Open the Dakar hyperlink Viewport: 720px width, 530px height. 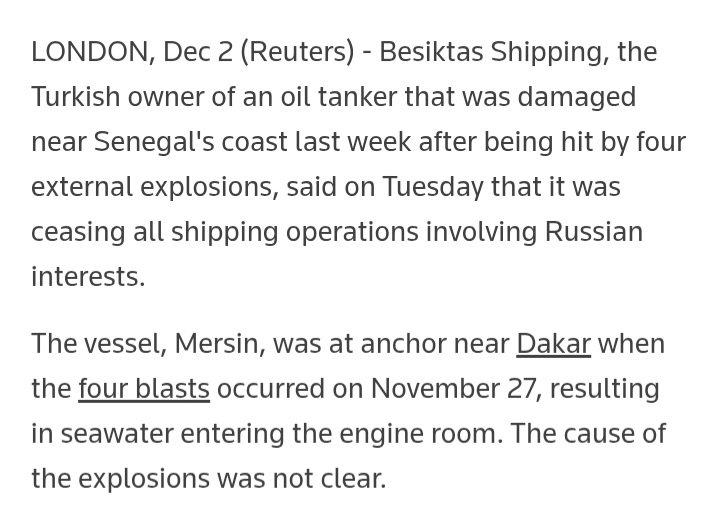553,344
